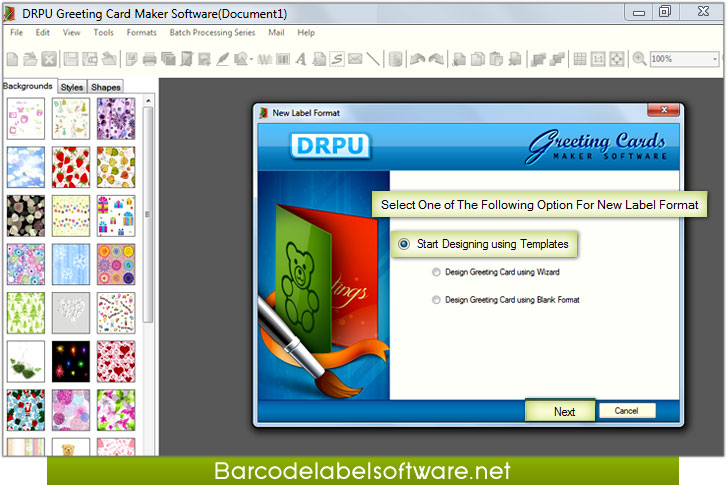Click the grayed Close document X icon

pos(49,59)
